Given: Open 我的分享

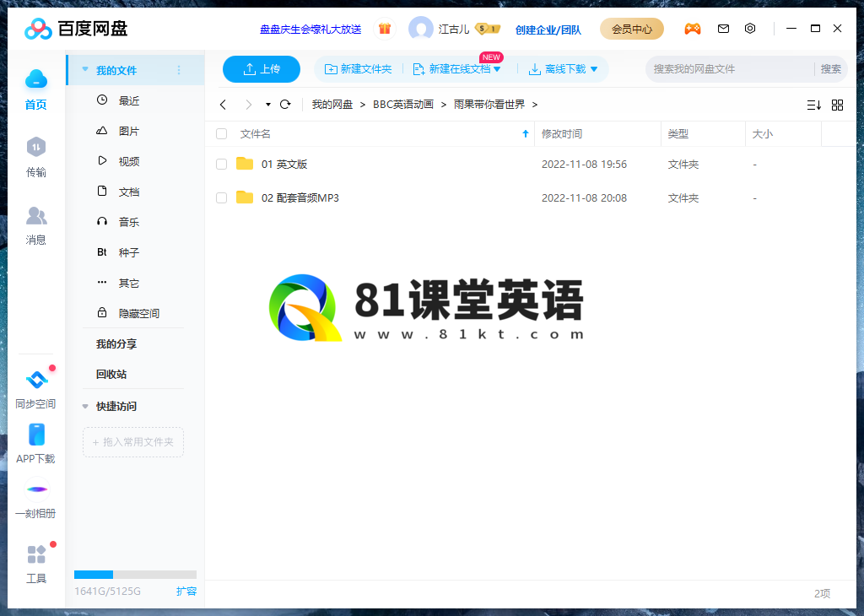Looking at the screenshot, I should (x=116, y=343).
